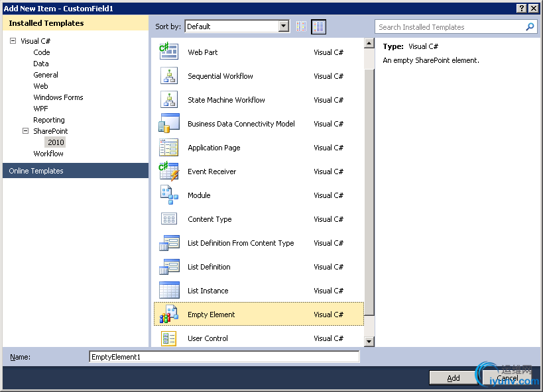The image size is (543, 392).
Task: Select the SharePoint category label
Action: pyautogui.click(x=50, y=131)
